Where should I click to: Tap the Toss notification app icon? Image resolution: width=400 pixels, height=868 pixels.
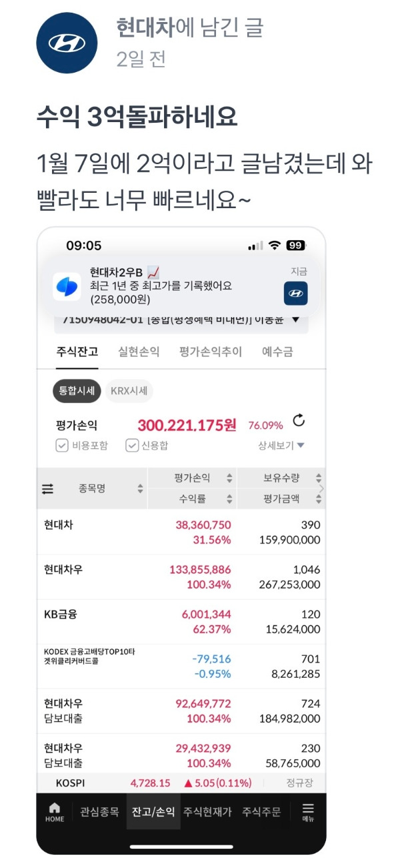(x=67, y=287)
